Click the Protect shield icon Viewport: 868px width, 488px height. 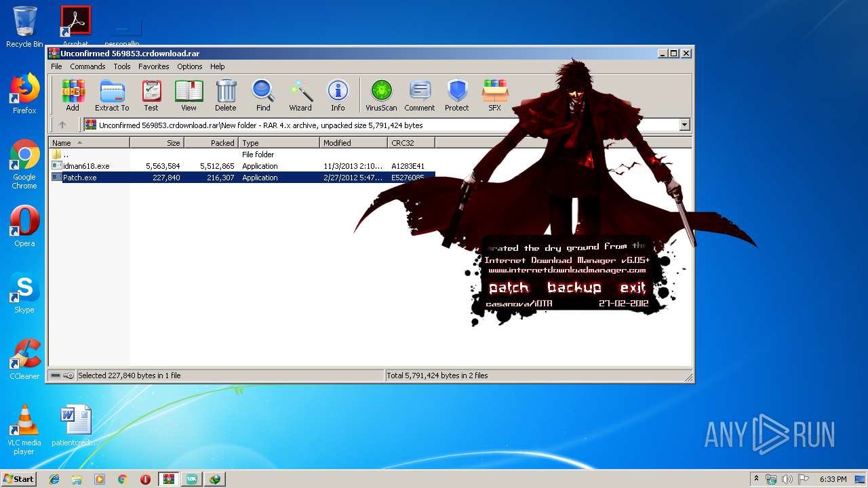457,95
